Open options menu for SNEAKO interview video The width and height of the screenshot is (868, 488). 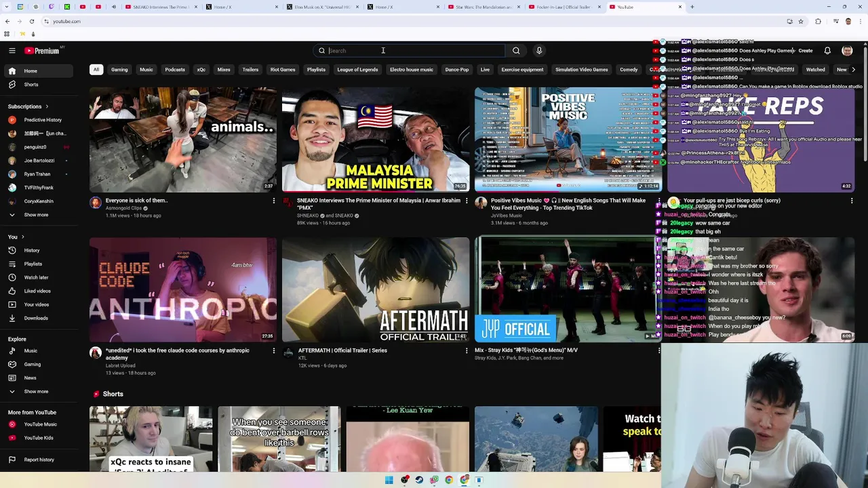[467, 201]
